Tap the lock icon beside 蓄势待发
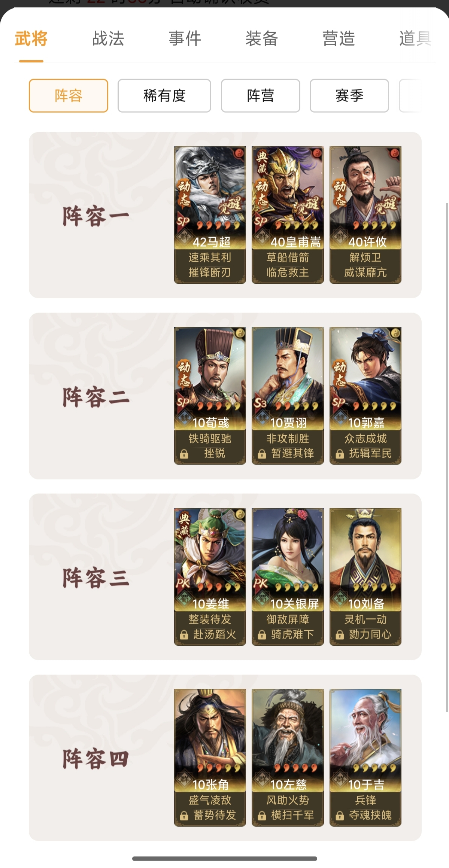This screenshot has height=868, width=449. (184, 816)
